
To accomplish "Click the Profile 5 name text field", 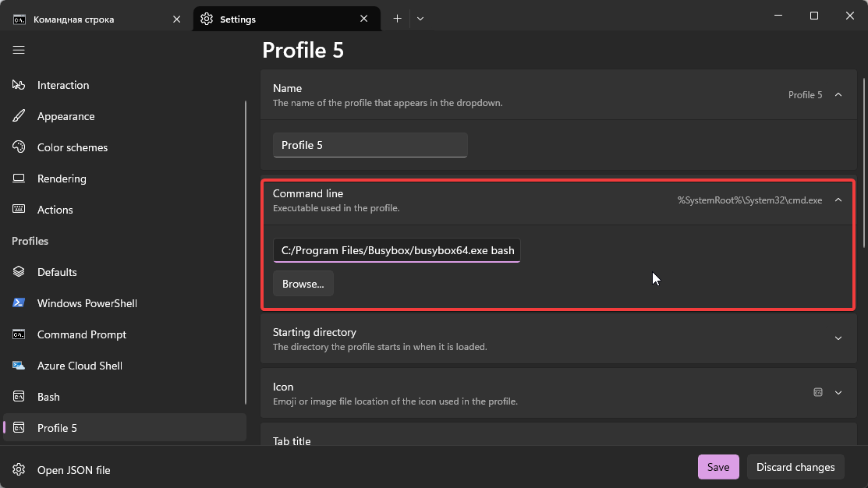I will click(x=370, y=145).
